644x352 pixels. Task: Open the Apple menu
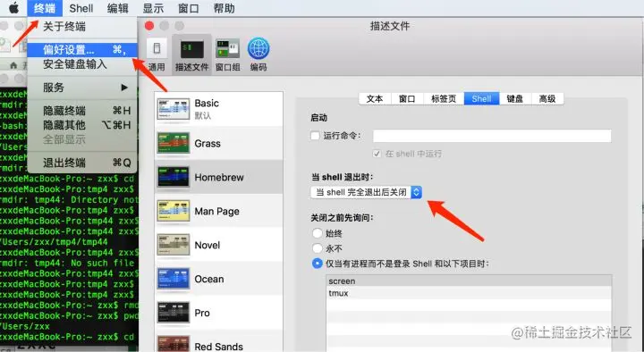point(13,8)
